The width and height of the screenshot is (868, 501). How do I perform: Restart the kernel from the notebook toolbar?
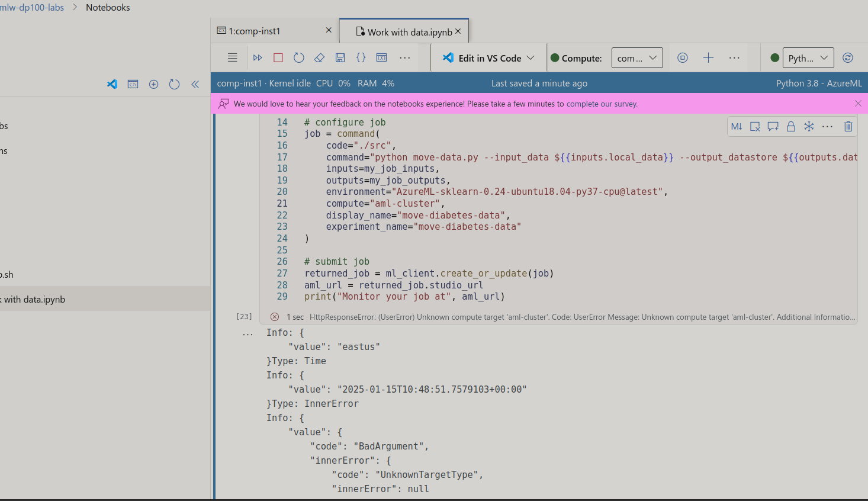pyautogui.click(x=299, y=57)
